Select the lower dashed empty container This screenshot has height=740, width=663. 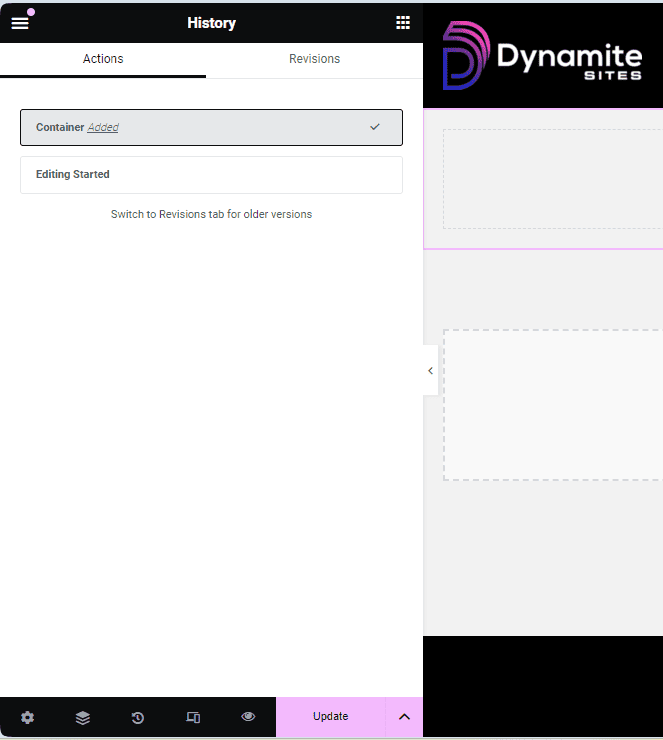[x=552, y=404]
